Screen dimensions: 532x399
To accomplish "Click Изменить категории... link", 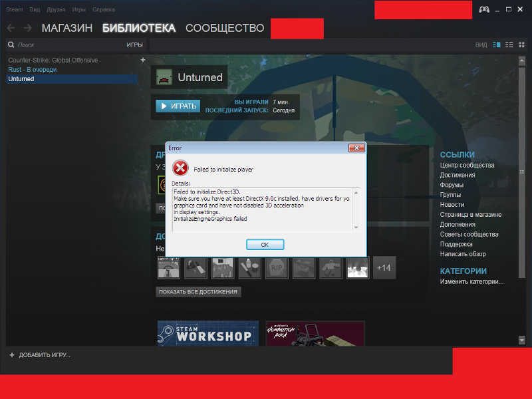I will coord(471,281).
